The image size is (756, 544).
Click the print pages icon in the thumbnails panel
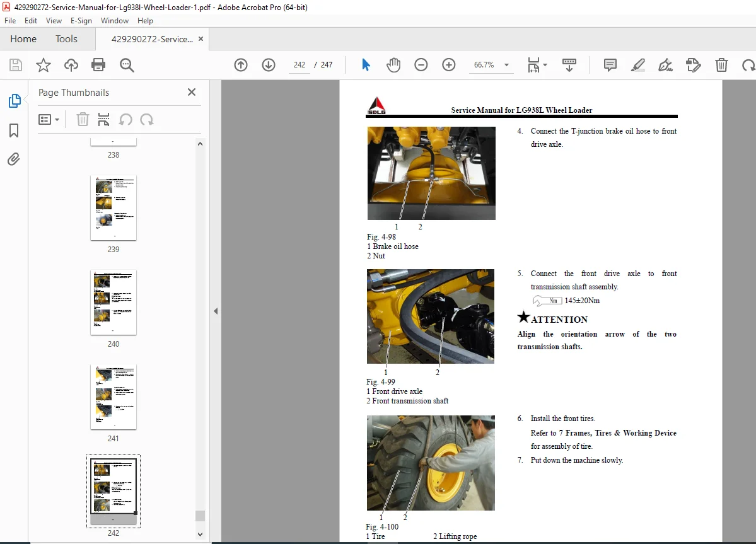click(103, 119)
